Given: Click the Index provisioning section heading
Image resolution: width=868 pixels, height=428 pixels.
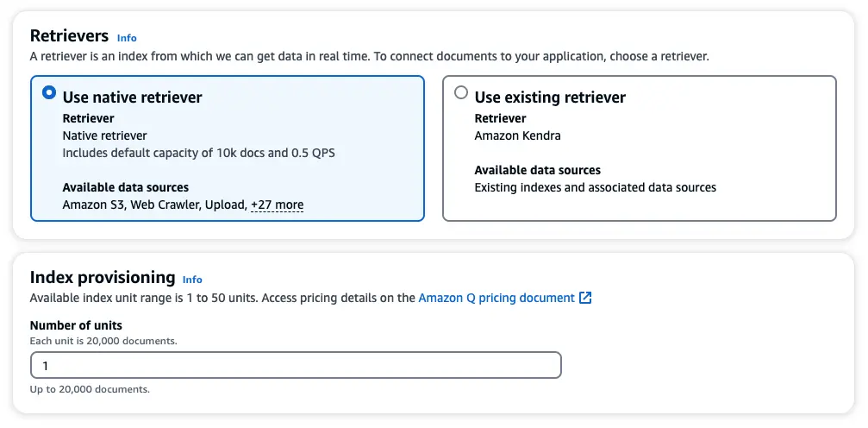Looking at the screenshot, I should point(103,277).
